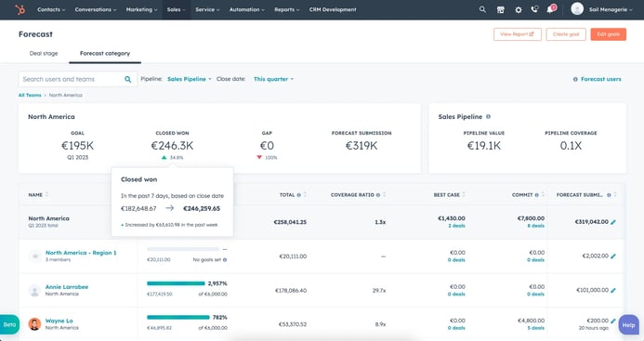
Task: Click Wayne Lo's 782% progress bar
Action: click(178, 317)
